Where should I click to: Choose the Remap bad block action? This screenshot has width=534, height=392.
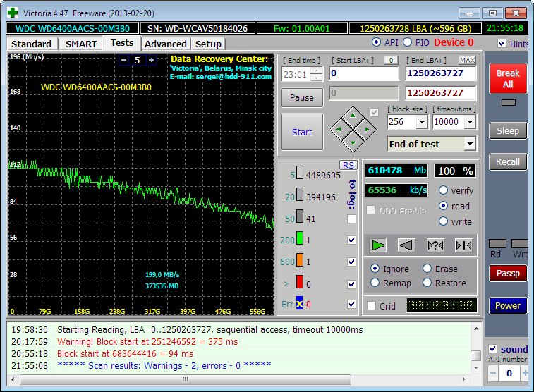375,283
